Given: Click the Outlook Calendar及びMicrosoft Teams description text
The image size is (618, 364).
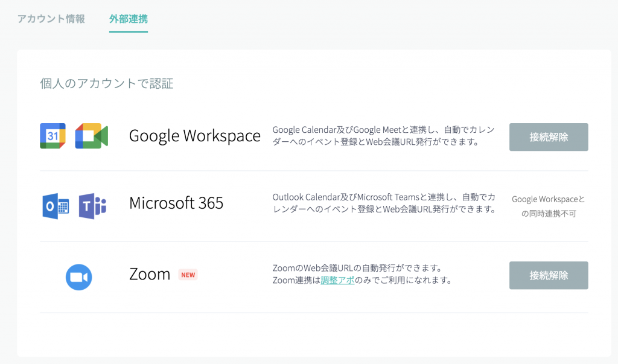Looking at the screenshot, I should [x=384, y=203].
